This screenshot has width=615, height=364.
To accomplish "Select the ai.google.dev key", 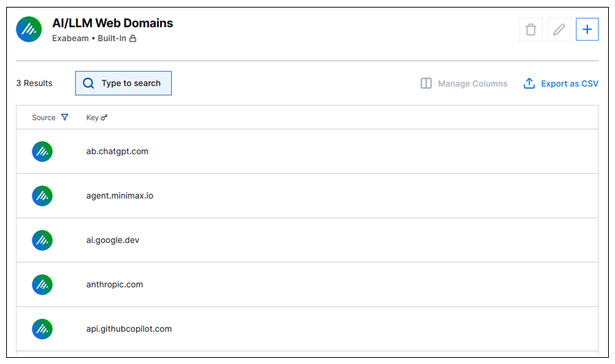I will 113,240.
